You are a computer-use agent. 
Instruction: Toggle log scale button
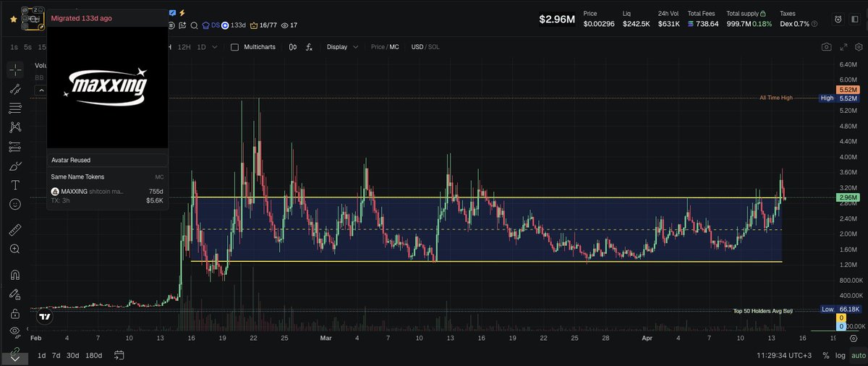pos(841,355)
